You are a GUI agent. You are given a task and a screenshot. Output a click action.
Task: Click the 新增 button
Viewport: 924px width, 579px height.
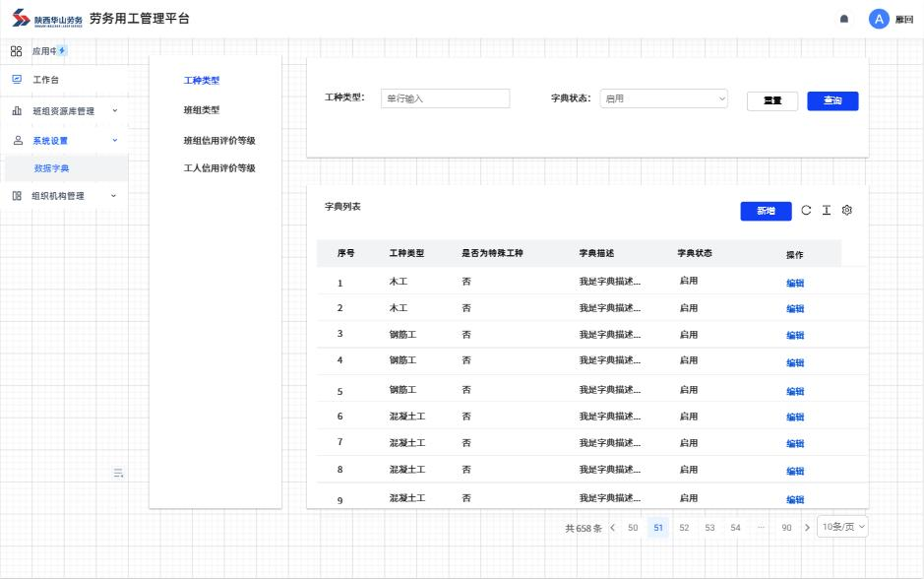766,211
